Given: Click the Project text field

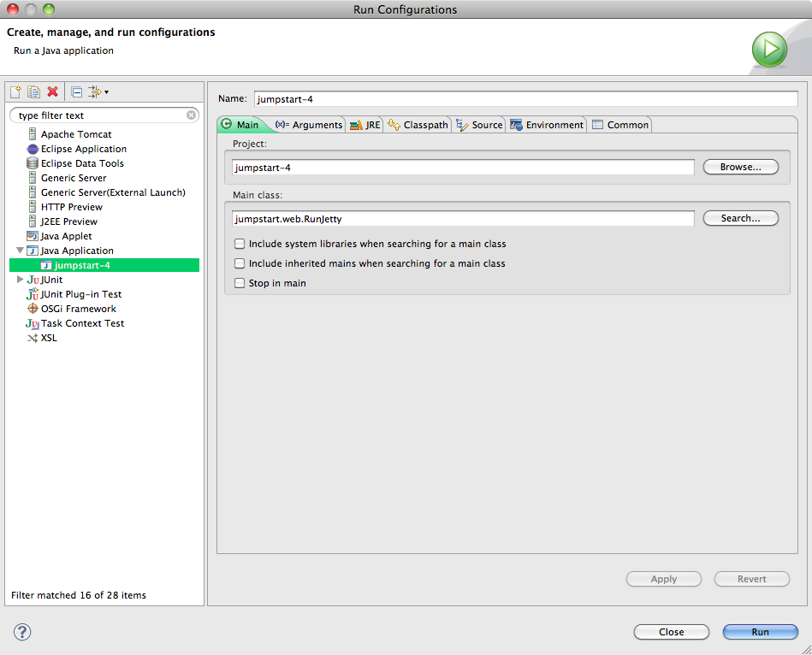Looking at the screenshot, I should point(463,167).
